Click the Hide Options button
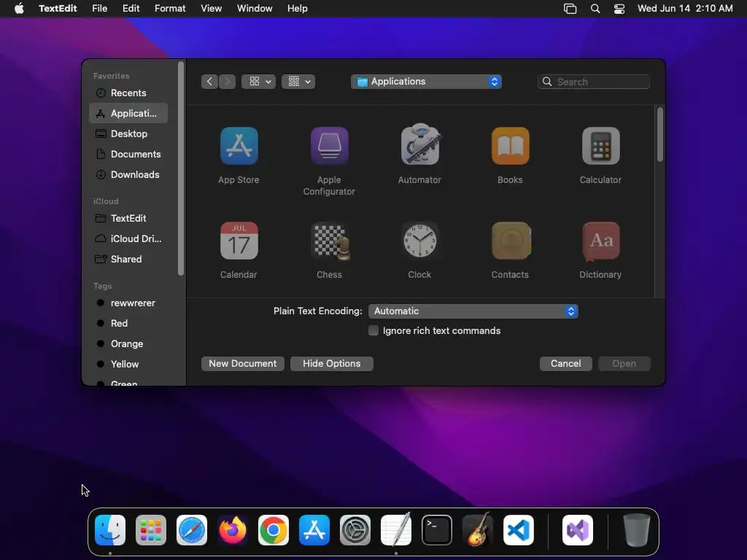The width and height of the screenshot is (747, 560). [x=332, y=364]
